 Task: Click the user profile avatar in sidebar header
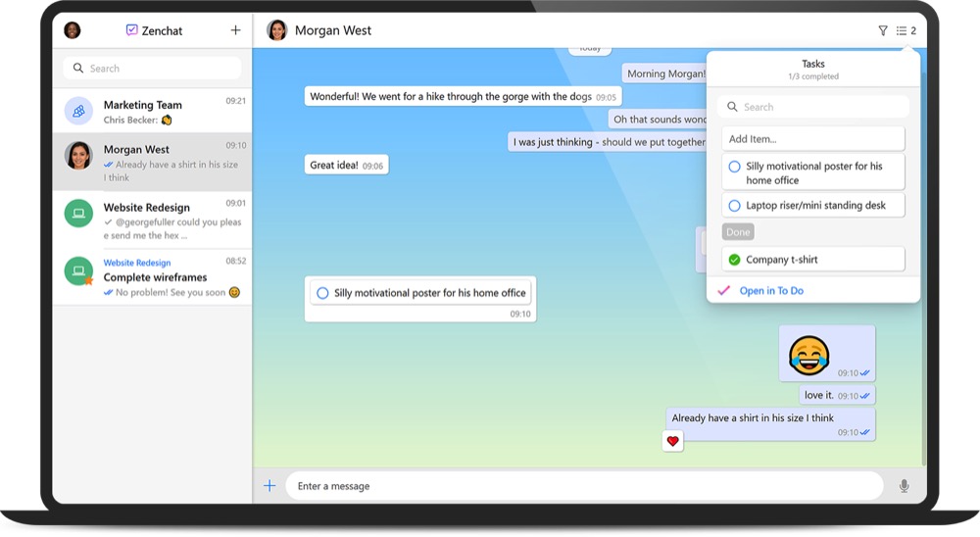click(73, 30)
